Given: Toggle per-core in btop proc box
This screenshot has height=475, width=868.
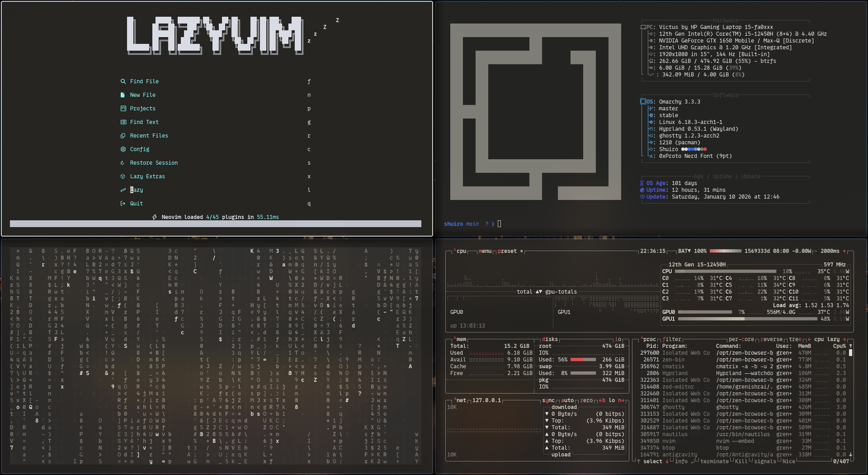Looking at the screenshot, I should click(741, 339).
